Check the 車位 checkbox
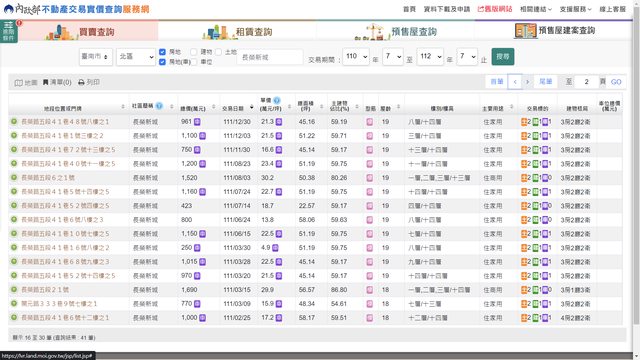 click(194, 62)
